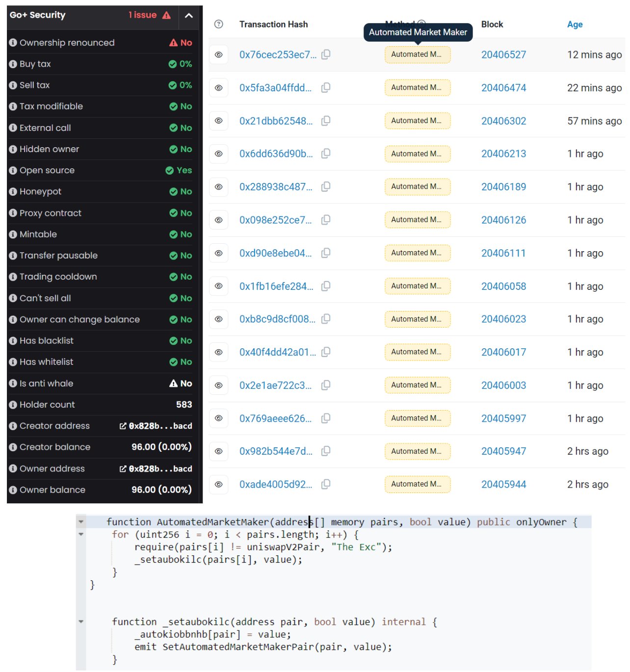Collapse the Go+ Security panel chevron
This screenshot has height=672, width=630.
click(x=189, y=16)
